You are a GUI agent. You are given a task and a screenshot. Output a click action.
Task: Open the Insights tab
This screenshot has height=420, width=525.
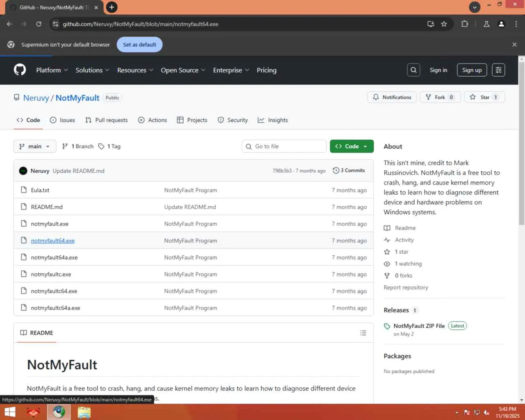273,120
